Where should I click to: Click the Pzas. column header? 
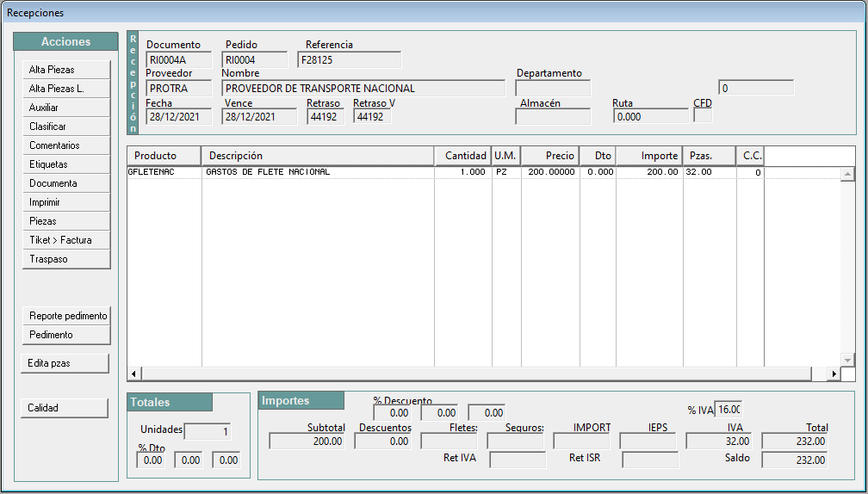pyautogui.click(x=710, y=156)
